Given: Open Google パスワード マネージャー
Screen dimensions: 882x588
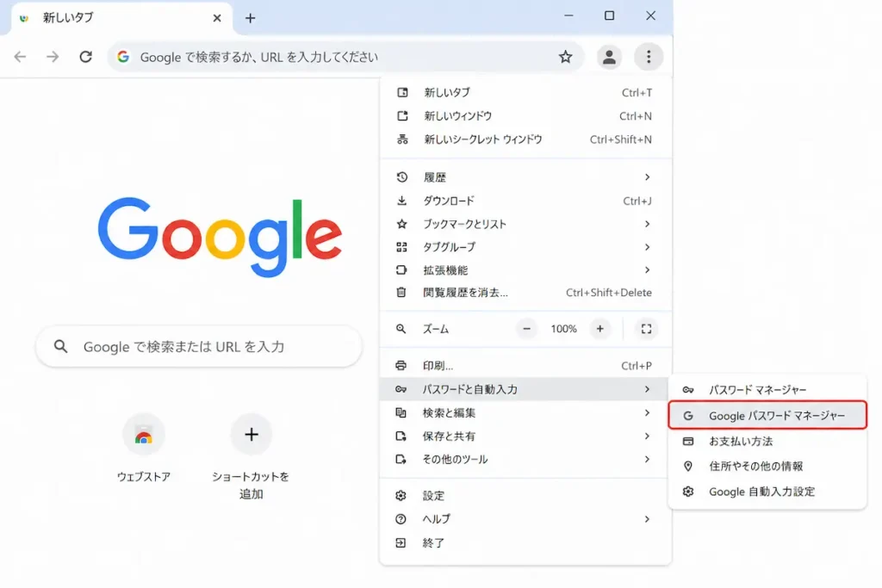Looking at the screenshot, I should coord(767,416).
